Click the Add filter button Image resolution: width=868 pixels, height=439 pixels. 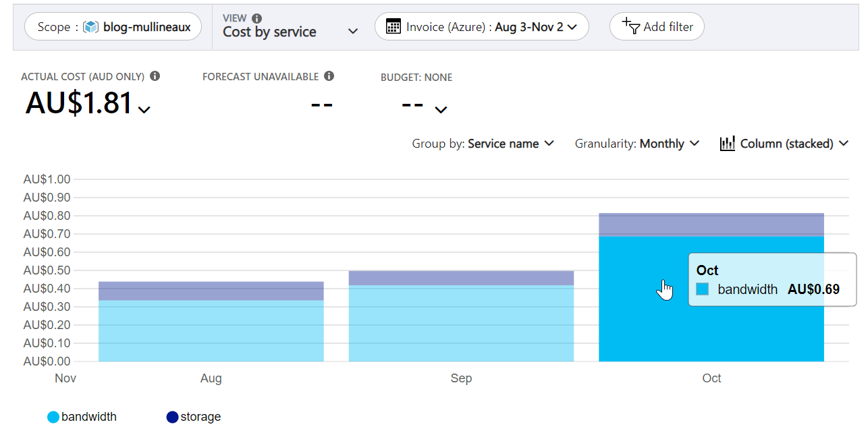656,26
